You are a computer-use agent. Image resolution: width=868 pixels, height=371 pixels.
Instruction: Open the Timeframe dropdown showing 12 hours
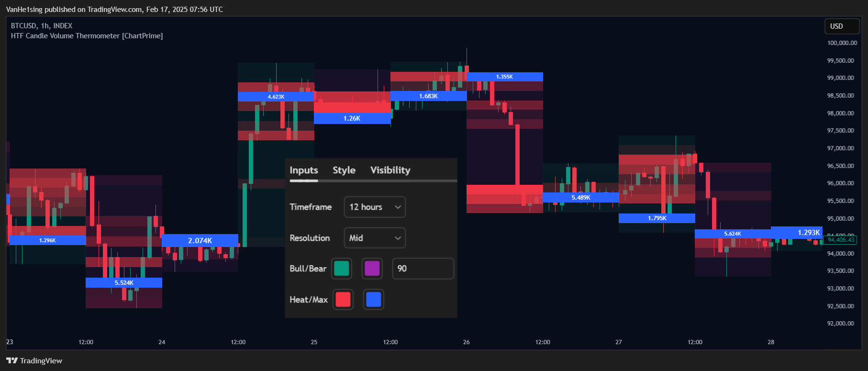pos(375,207)
